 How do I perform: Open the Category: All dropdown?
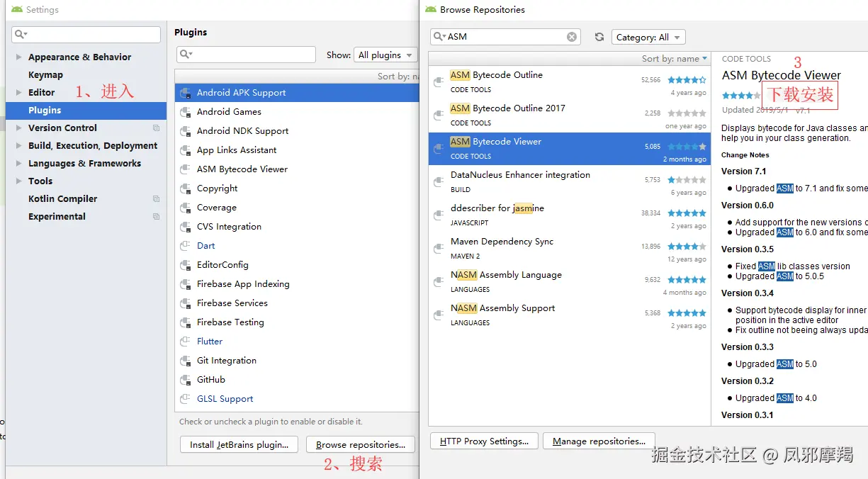tap(648, 38)
